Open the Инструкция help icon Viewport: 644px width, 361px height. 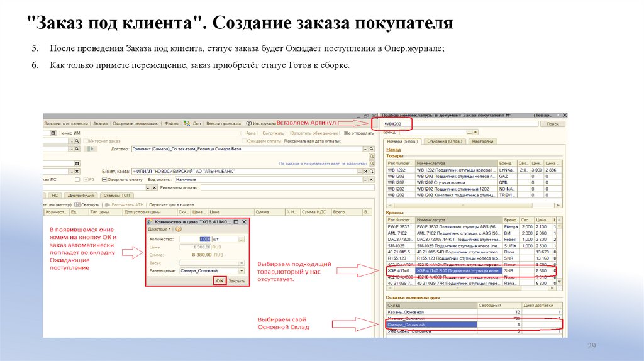(249, 123)
